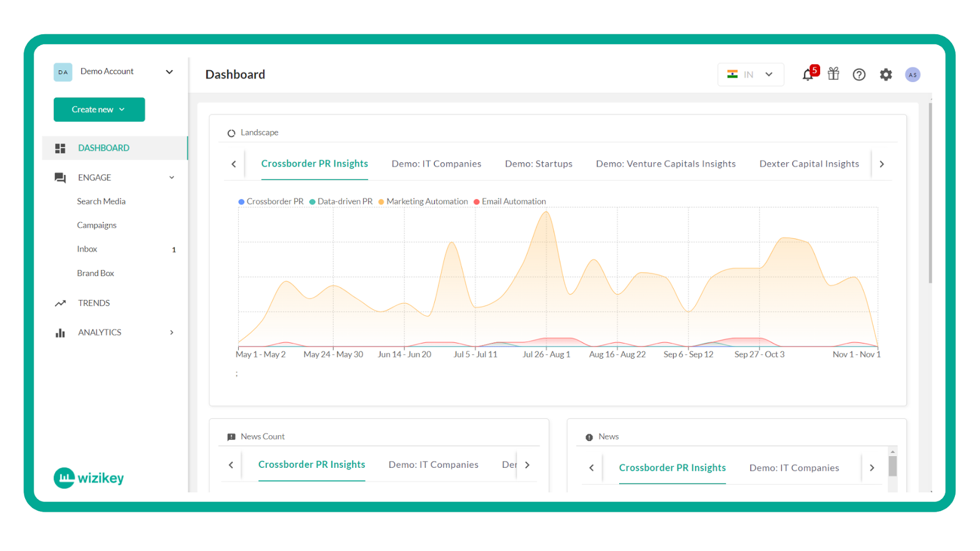Click the gift box icon
Image resolution: width=980 pixels, height=551 pixels.
point(834,74)
